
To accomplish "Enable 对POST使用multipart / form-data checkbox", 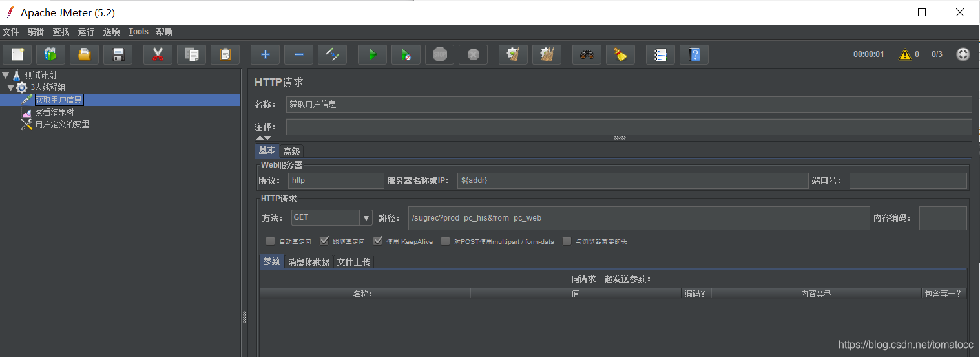I will [445, 241].
